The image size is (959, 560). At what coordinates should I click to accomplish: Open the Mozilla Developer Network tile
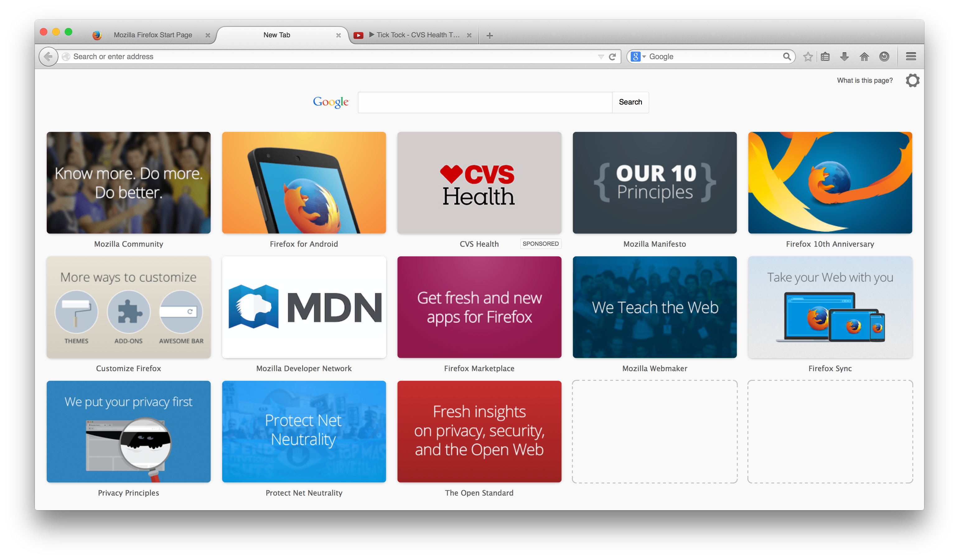coord(304,307)
